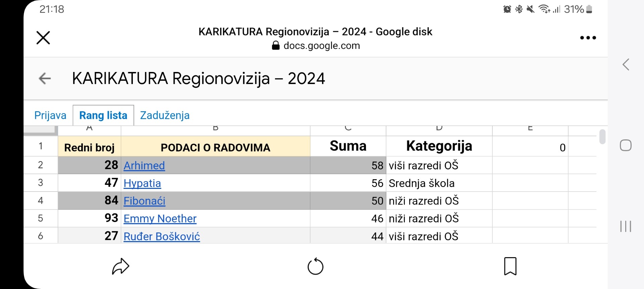
Task: Click the spreadsheet's vertical scrollbar handle
Action: (x=602, y=137)
